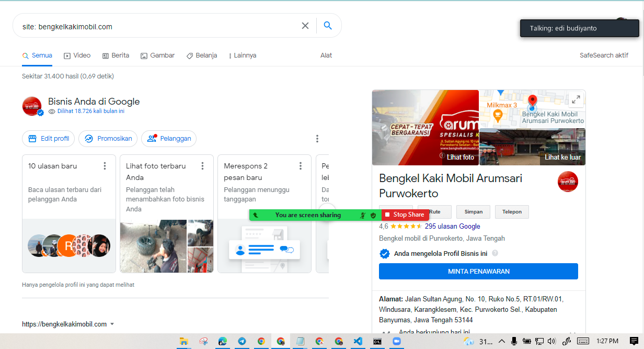Click the blue verified badge icon
Viewport: 644px width, 349px height.
pos(384,254)
